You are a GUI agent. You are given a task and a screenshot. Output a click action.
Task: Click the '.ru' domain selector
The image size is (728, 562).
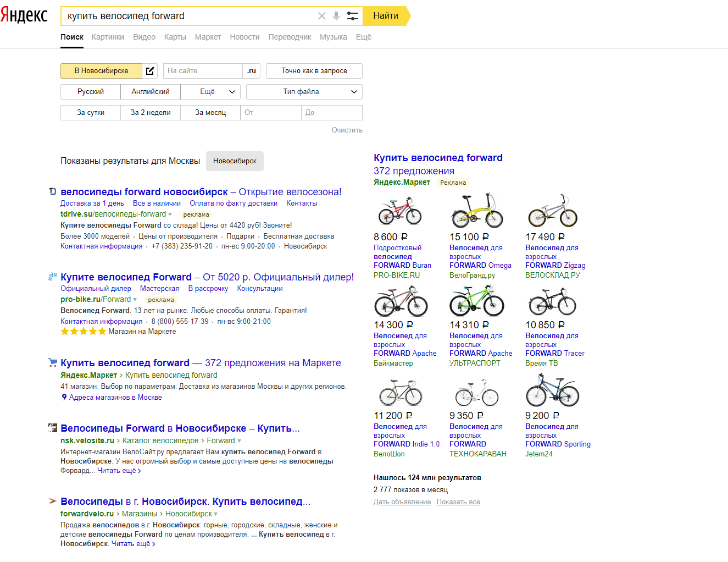coord(252,71)
